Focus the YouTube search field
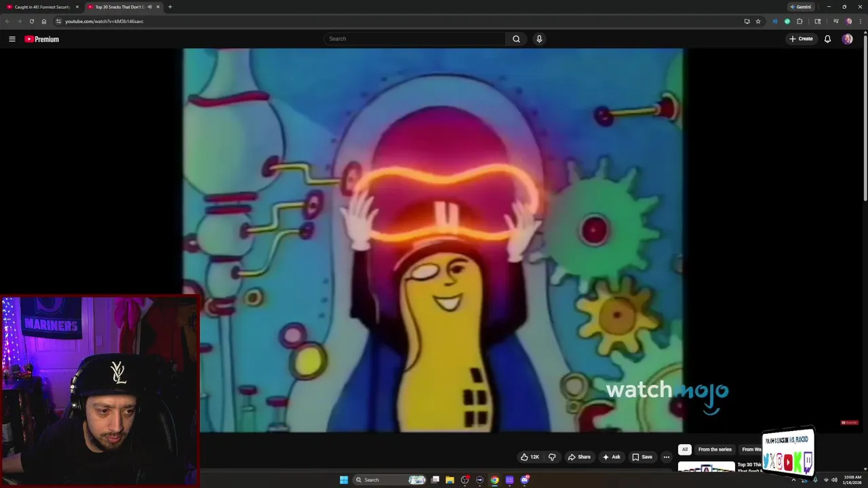 [x=414, y=39]
